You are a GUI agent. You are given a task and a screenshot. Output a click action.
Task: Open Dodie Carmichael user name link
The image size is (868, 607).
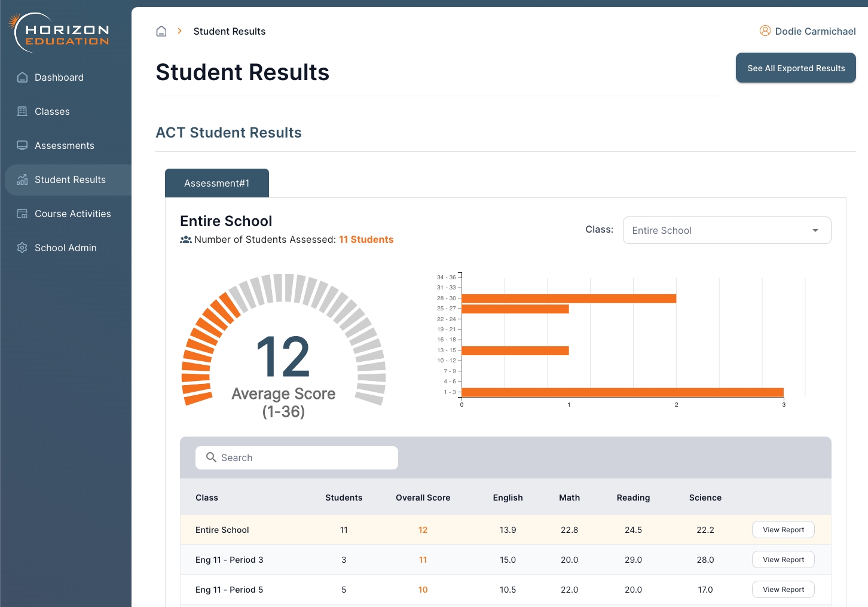(815, 31)
